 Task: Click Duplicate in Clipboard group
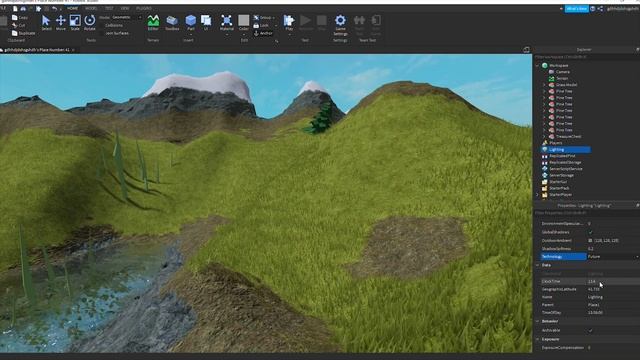tap(23, 33)
